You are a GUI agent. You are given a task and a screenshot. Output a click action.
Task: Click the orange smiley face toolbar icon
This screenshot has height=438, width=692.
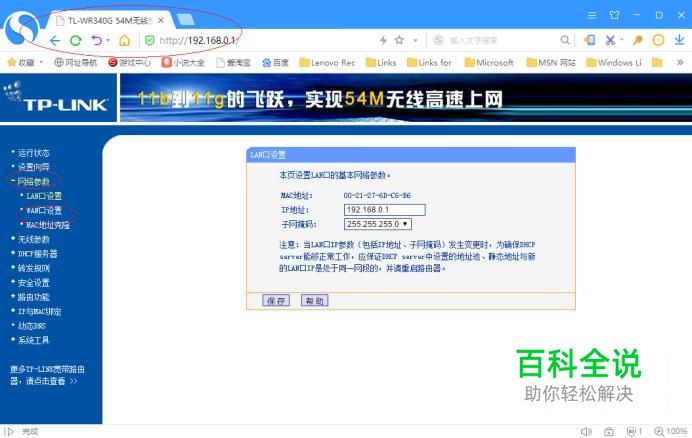[658, 40]
